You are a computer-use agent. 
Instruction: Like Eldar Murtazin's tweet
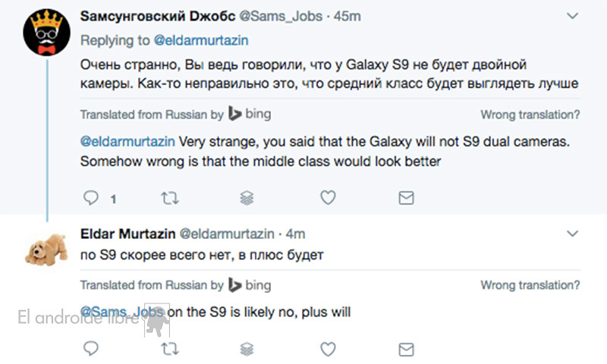coord(328,350)
